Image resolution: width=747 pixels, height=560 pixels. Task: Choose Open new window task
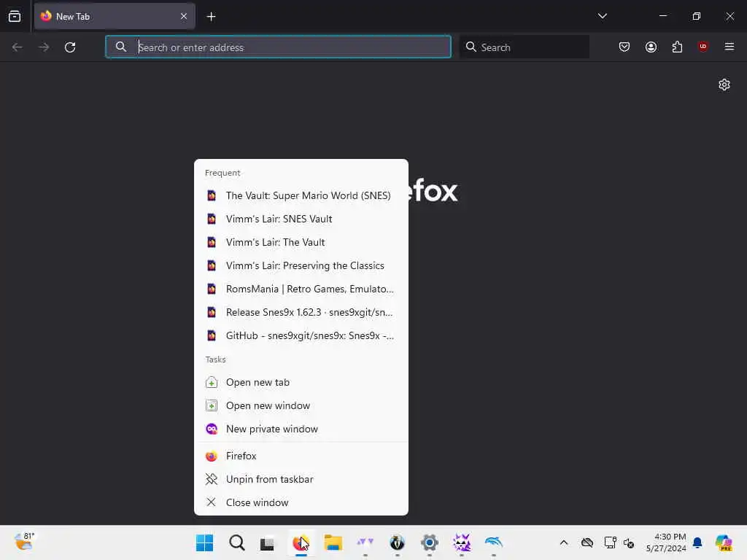[x=301, y=405]
